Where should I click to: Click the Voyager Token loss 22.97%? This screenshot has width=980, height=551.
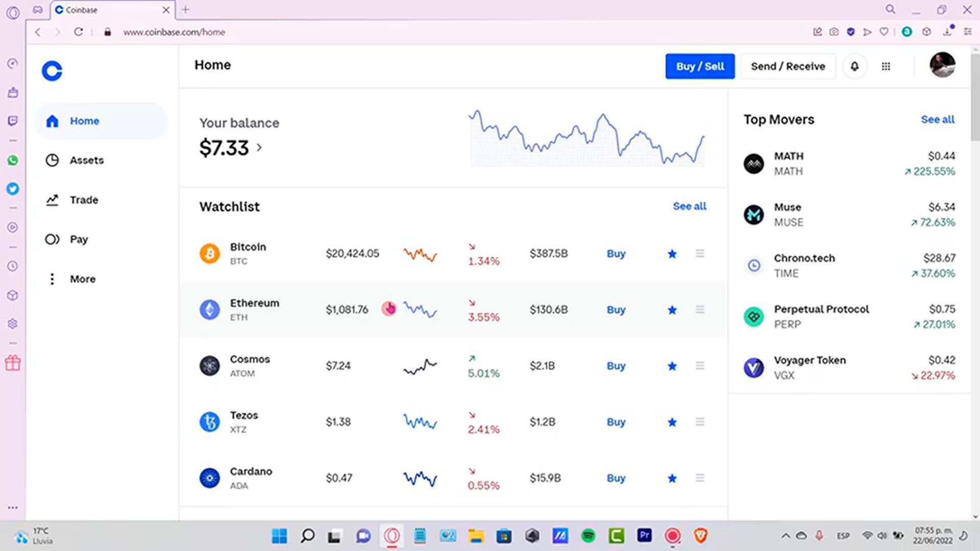[x=934, y=375]
